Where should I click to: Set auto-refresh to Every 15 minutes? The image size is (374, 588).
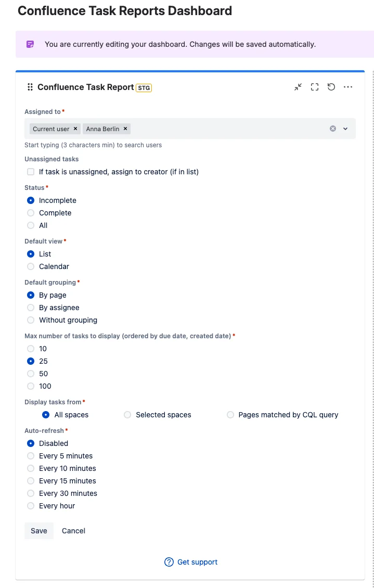click(x=31, y=481)
